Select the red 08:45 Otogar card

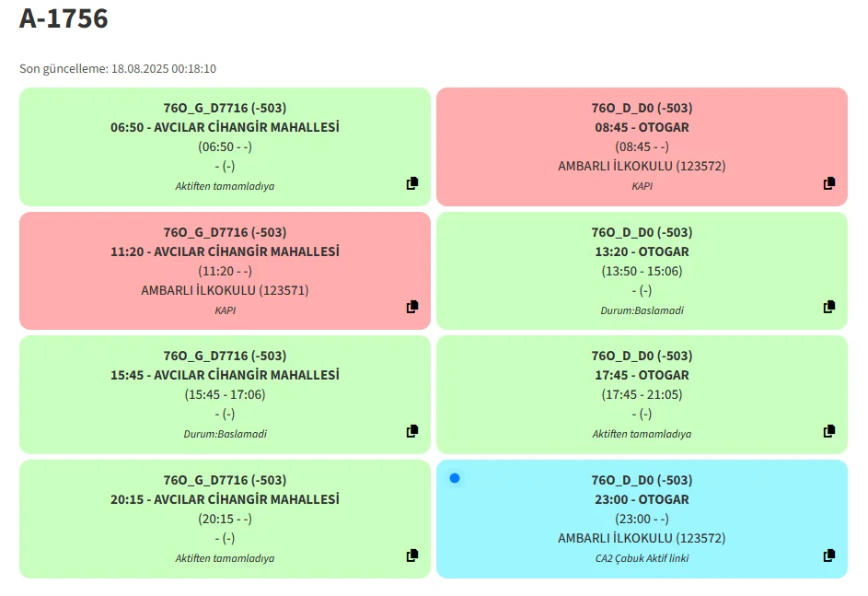point(642,127)
